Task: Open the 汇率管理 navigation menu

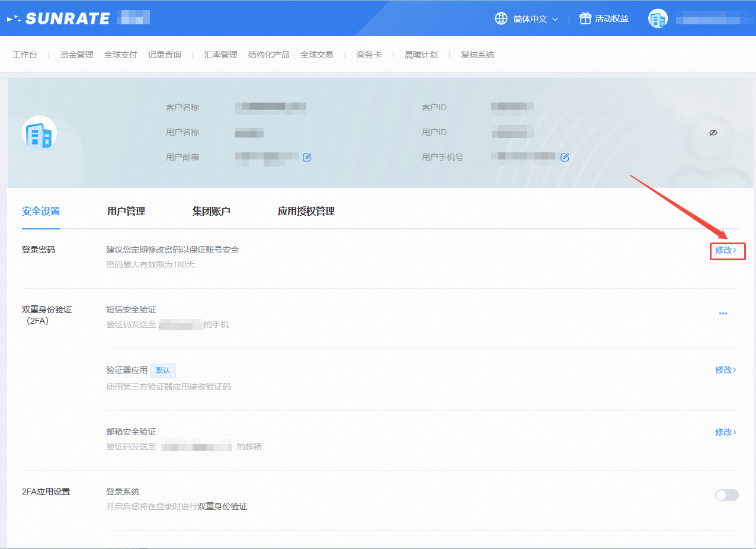Action: 220,55
